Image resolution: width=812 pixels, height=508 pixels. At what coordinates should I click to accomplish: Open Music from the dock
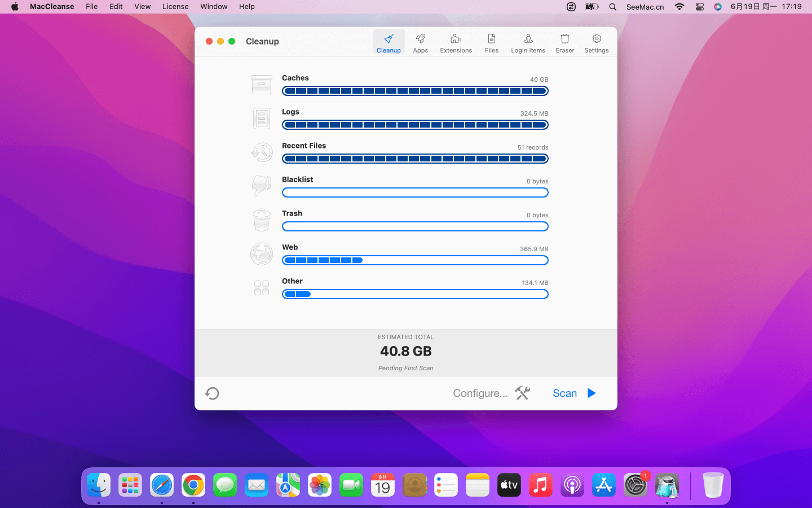point(541,485)
